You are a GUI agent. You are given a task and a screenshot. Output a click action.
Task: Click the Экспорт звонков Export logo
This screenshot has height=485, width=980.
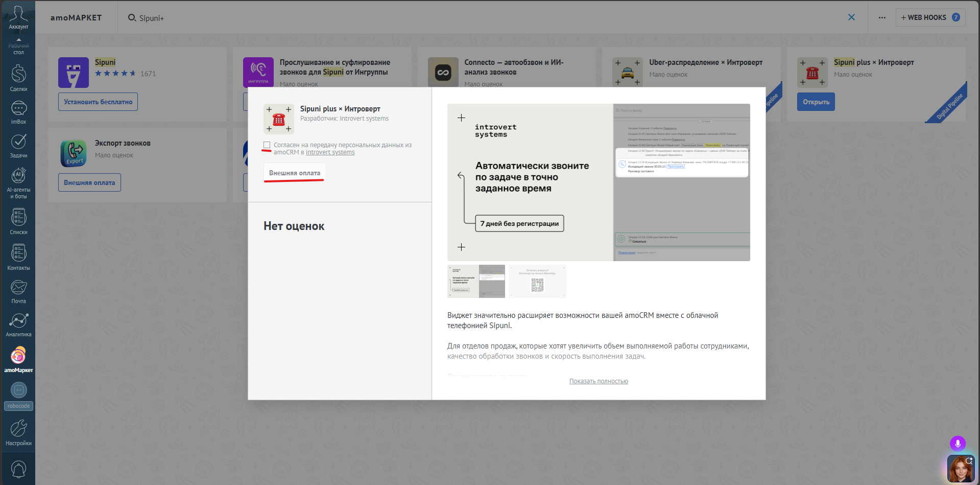(74, 153)
